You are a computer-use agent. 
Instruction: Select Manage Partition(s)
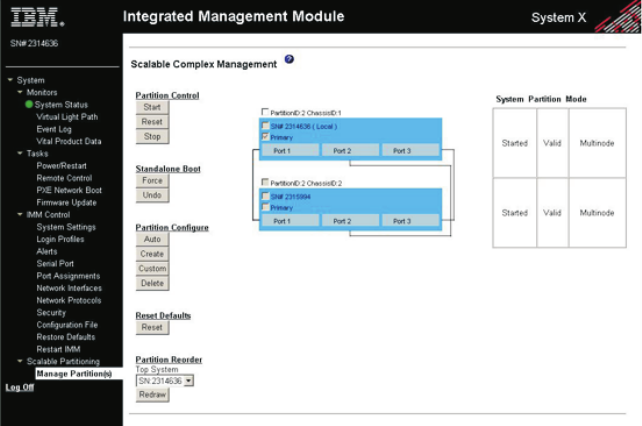[74, 374]
